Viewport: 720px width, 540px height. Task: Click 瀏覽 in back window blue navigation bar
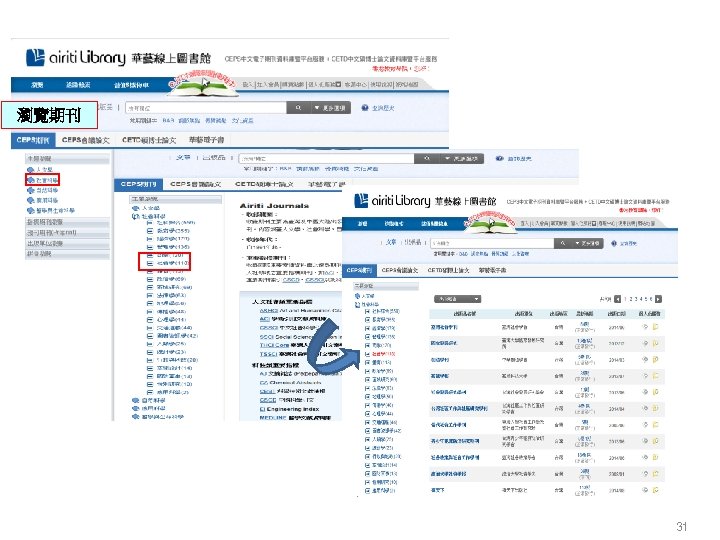click(x=37, y=85)
